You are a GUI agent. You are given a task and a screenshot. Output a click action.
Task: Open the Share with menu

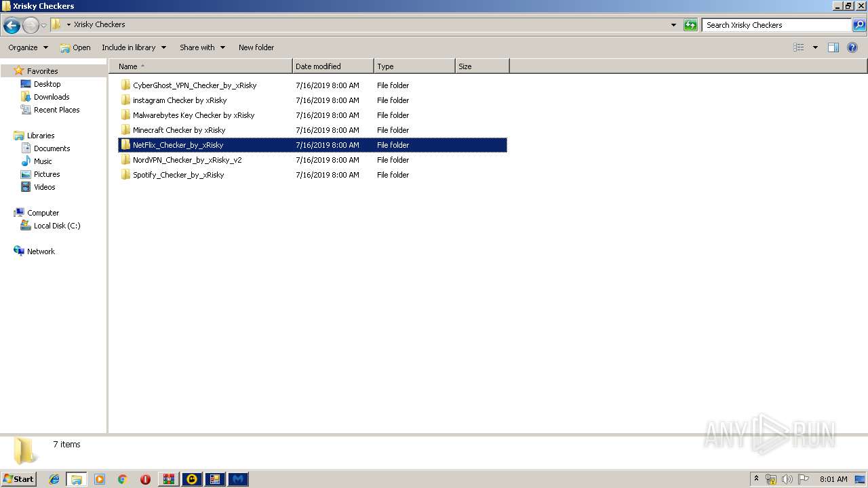202,47
